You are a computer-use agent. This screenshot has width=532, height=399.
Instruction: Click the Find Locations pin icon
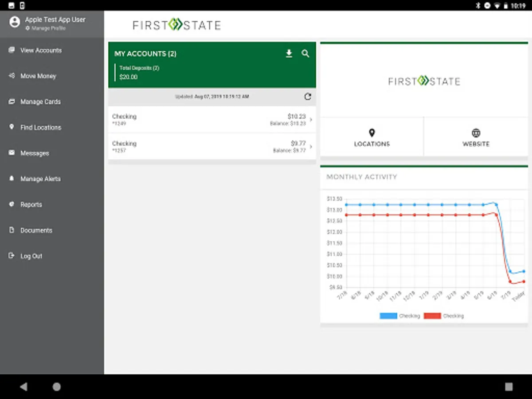coord(12,127)
